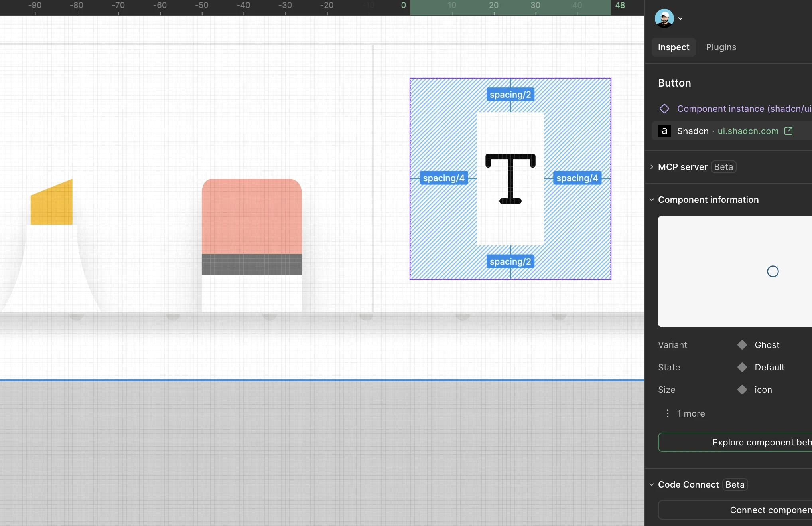Click the Ghost variant diamond icon
The width and height of the screenshot is (812, 526).
pyautogui.click(x=742, y=345)
